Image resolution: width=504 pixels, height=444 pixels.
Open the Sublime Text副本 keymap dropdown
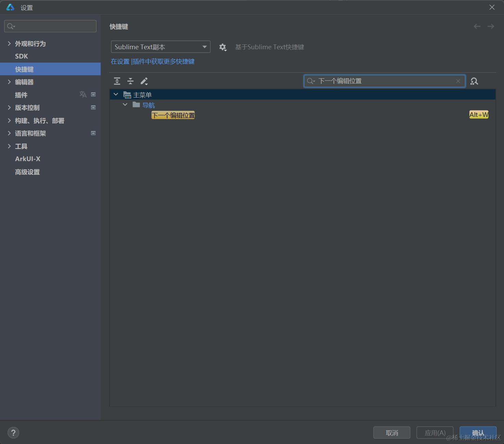[161, 47]
